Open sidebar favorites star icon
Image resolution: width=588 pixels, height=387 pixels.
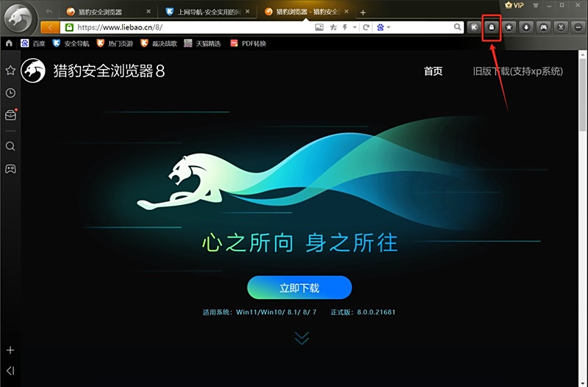pos(10,70)
